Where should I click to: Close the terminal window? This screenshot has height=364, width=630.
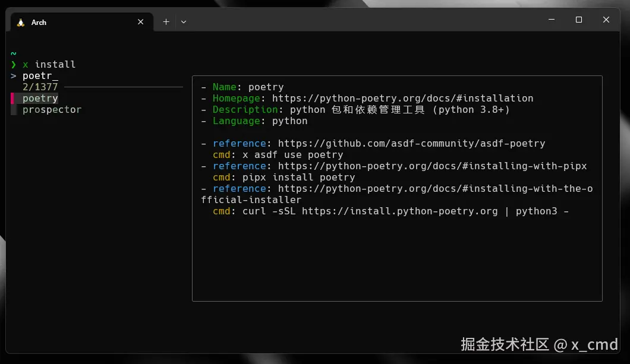pos(606,19)
